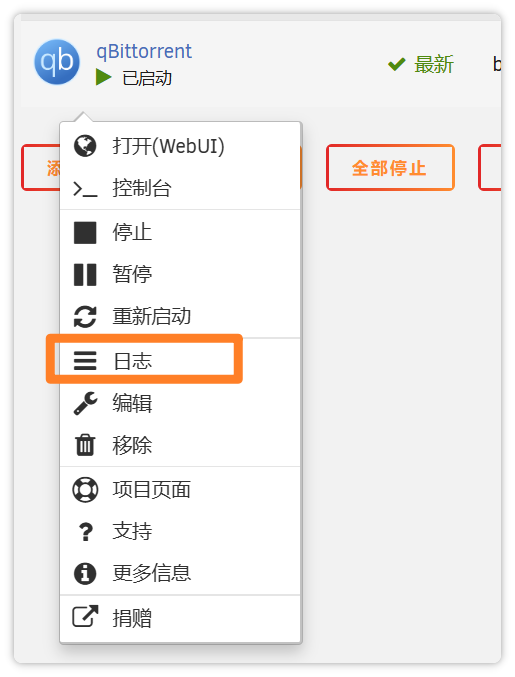Image resolution: width=515 pixels, height=677 pixels.
Task: Click the circular arrows restart icon
Action: pos(85,317)
